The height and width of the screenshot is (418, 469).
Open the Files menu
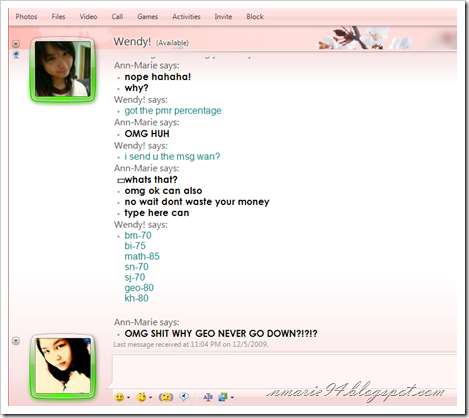[x=58, y=17]
